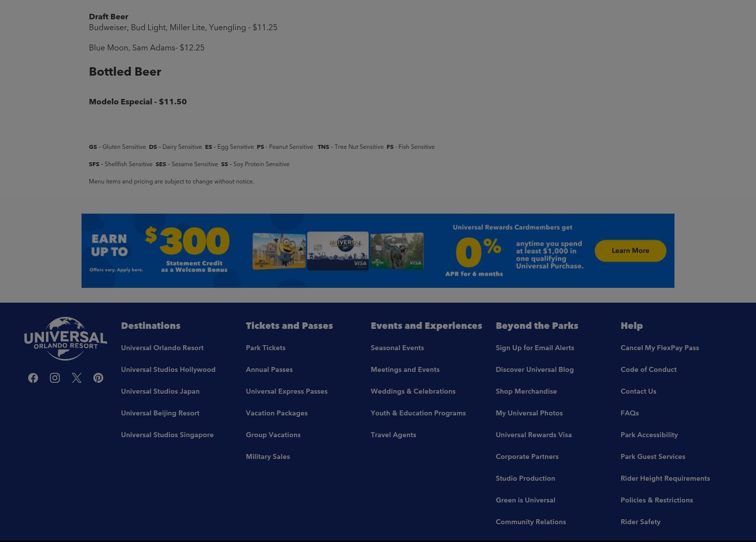Open Group Vacations link
The image size is (756, 542).
273,435
